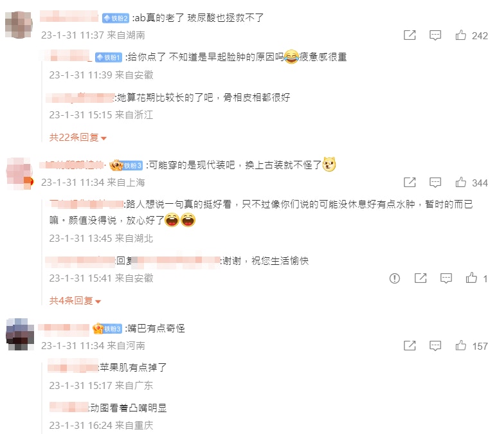Like the '谢谢，祝您生活愉快' reply

(471, 278)
